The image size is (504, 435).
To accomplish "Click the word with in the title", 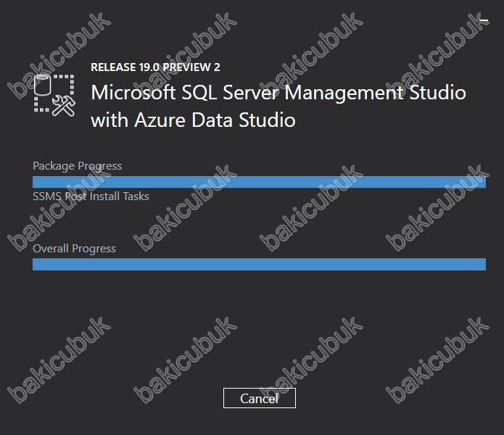I will click(110, 120).
